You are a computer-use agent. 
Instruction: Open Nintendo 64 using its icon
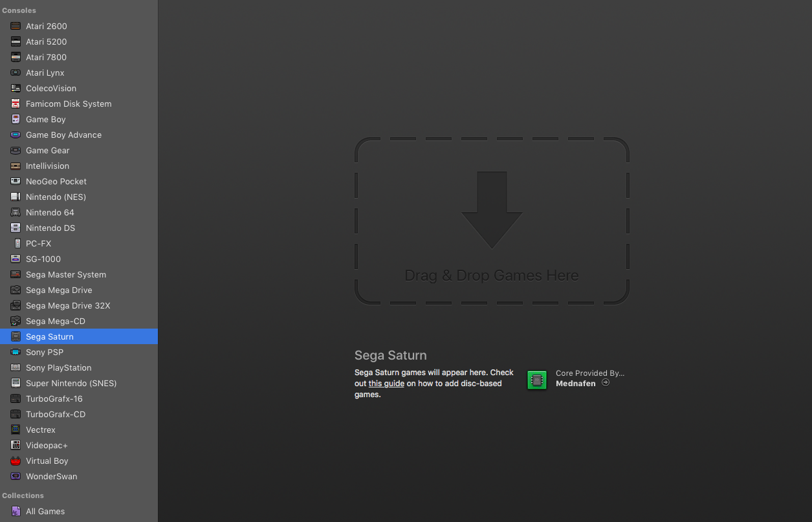coord(16,212)
